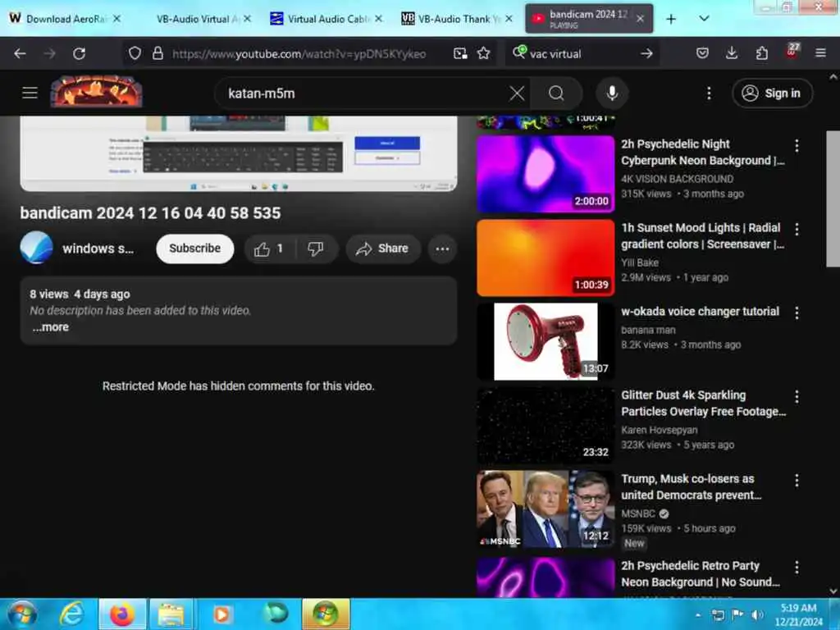Launch Internet Explorer from the taskbar
This screenshot has height=630, width=840.
tap(72, 614)
